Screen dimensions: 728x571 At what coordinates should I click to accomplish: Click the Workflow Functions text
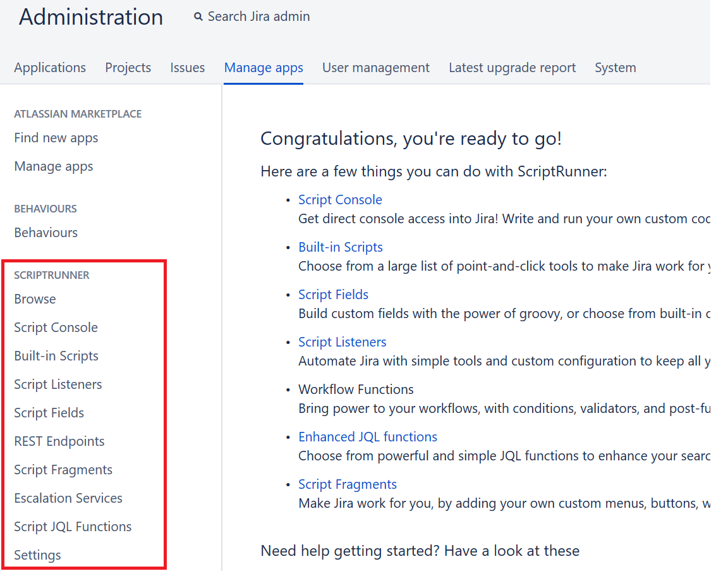pos(356,390)
